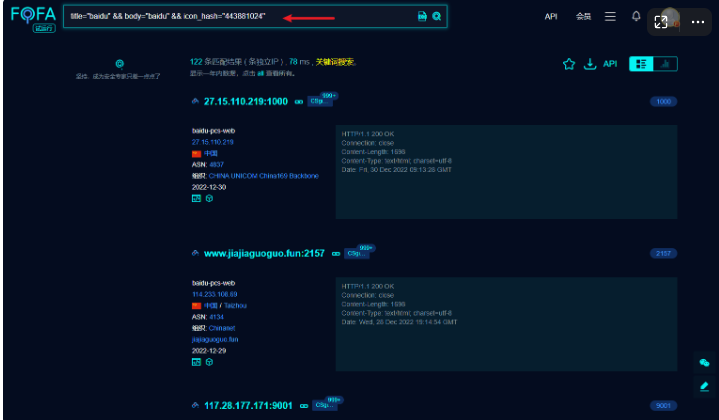Switch to statistics chart view
The image size is (719, 420).
[665, 64]
